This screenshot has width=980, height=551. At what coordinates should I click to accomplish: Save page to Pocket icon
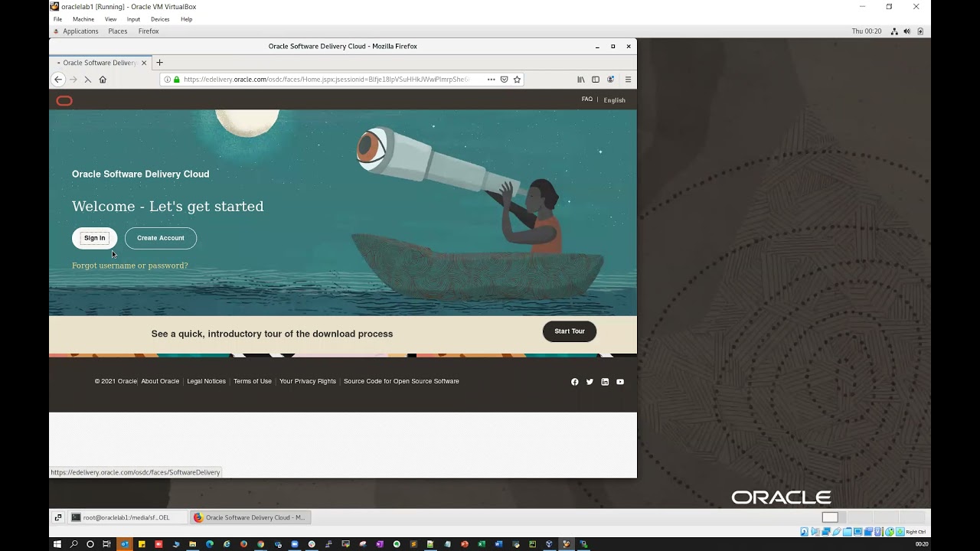coord(504,80)
